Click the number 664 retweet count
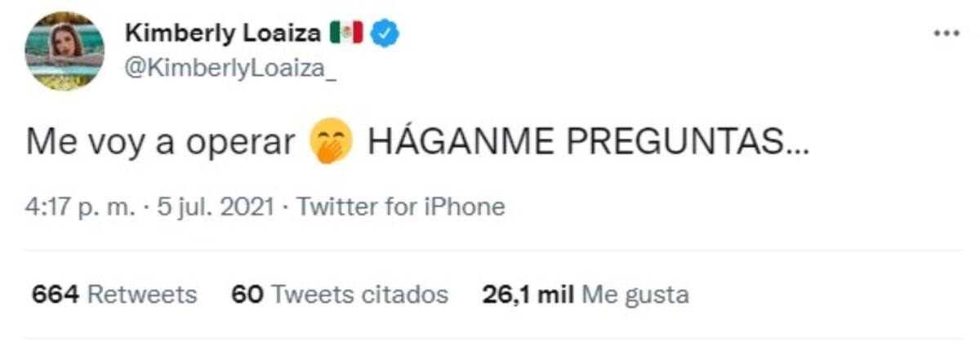The image size is (980, 351). (55, 294)
